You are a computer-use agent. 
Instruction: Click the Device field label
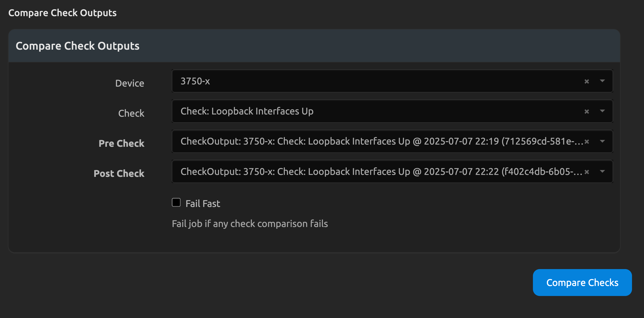(x=129, y=83)
